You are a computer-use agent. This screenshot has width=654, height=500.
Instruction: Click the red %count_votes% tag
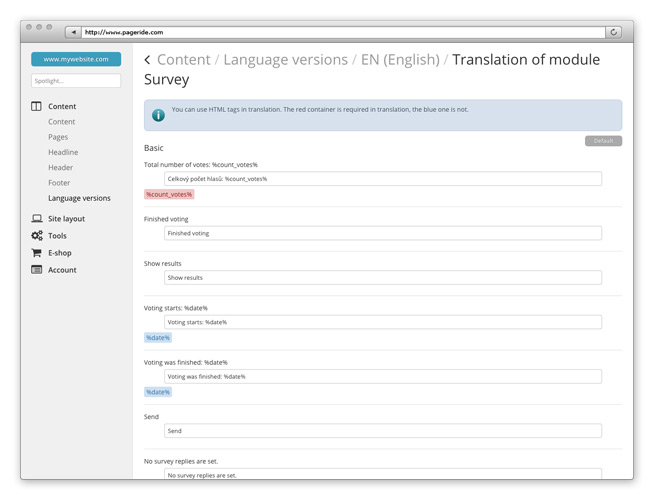tap(169, 194)
